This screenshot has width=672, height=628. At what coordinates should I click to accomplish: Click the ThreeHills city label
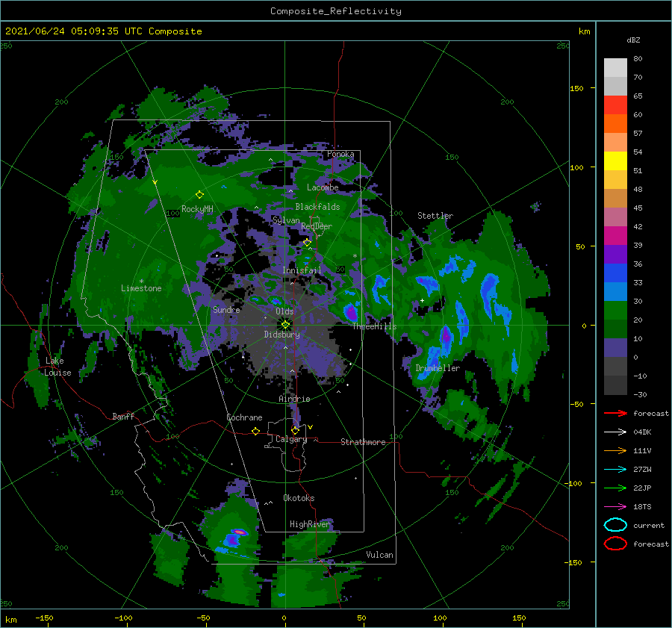(374, 326)
